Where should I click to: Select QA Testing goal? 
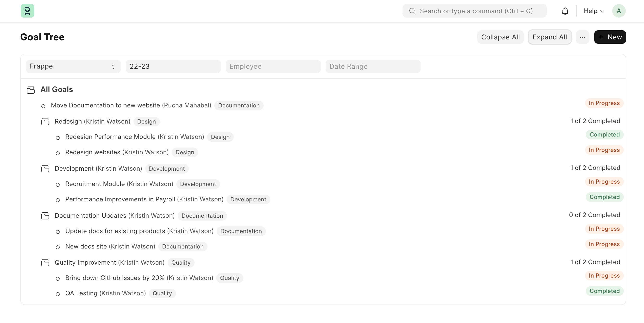pyautogui.click(x=106, y=293)
